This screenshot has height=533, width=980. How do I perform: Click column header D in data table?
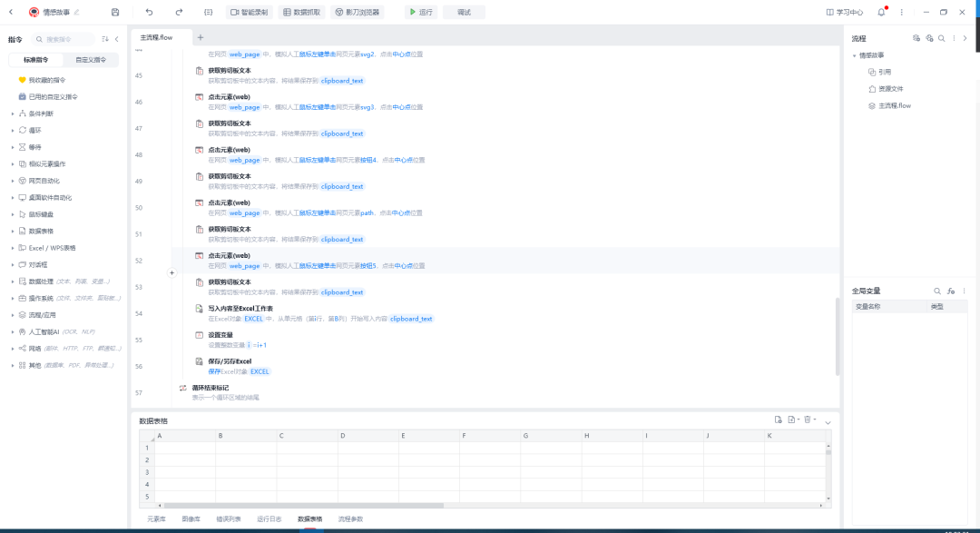(x=368, y=436)
